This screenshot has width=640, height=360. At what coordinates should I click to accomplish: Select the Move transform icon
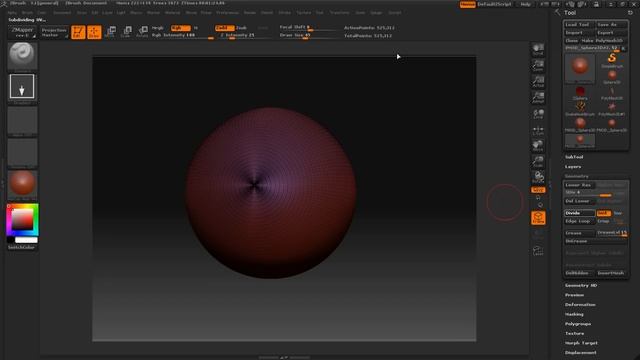111,32
